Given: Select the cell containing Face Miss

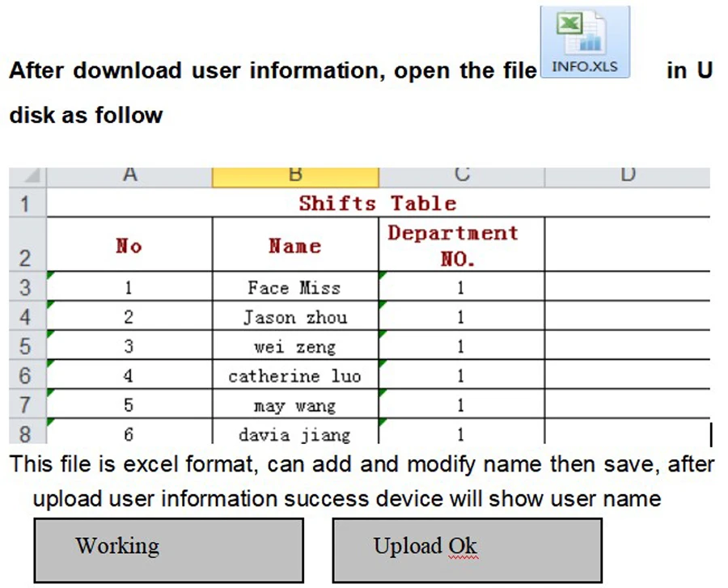Looking at the screenshot, I should point(295,287).
